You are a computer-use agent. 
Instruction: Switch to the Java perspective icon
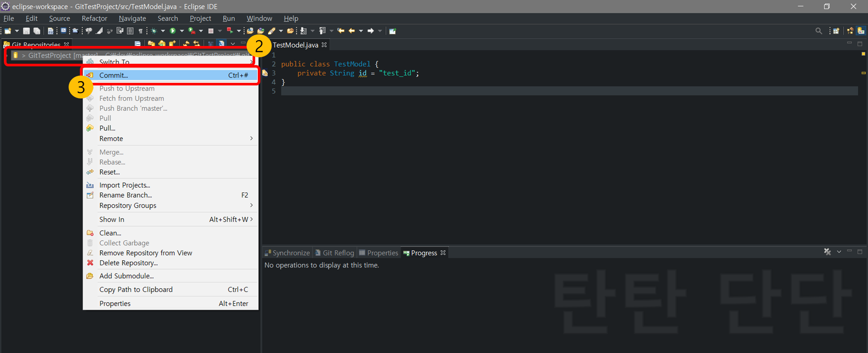[850, 31]
